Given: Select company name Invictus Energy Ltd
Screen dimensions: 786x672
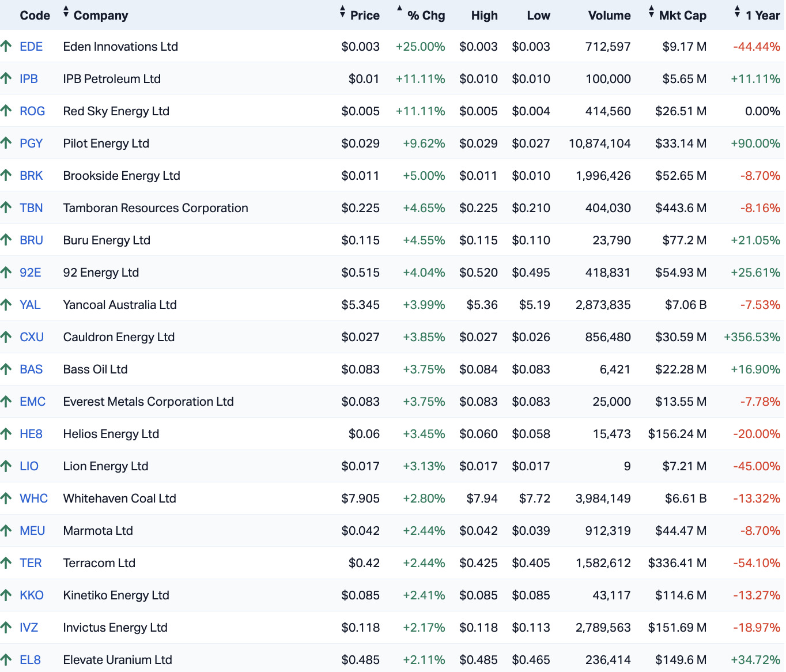Looking at the screenshot, I should point(115,628).
